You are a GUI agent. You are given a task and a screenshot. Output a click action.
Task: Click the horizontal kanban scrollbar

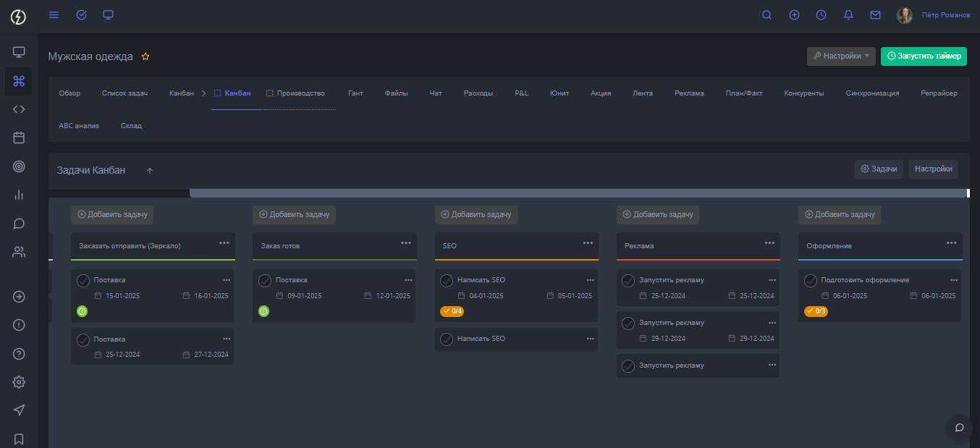(x=578, y=193)
